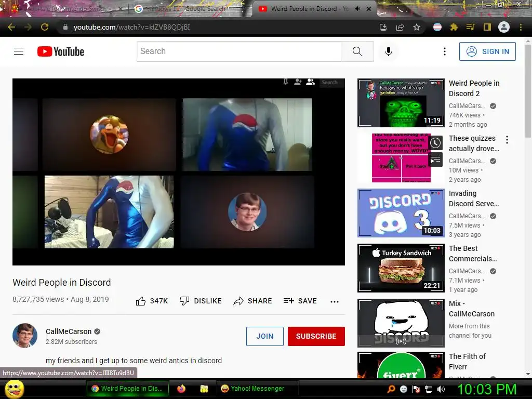Click the magnifier search button
532x399 pixels.
coord(357,51)
